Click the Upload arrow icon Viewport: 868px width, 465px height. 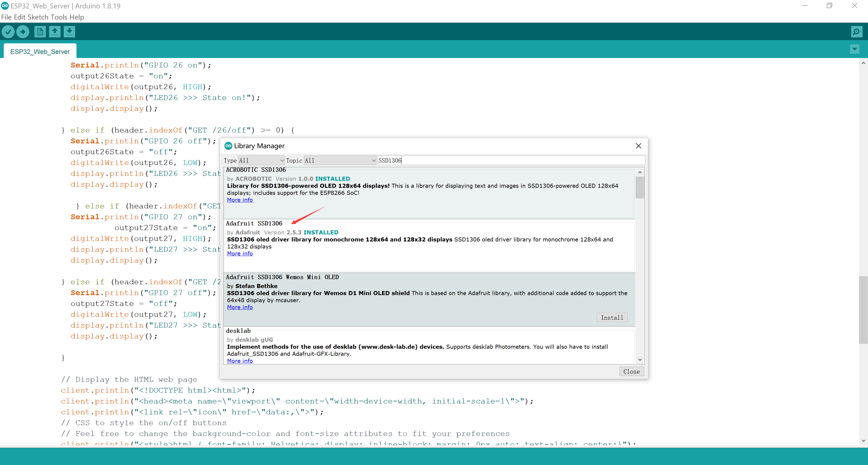(x=23, y=32)
